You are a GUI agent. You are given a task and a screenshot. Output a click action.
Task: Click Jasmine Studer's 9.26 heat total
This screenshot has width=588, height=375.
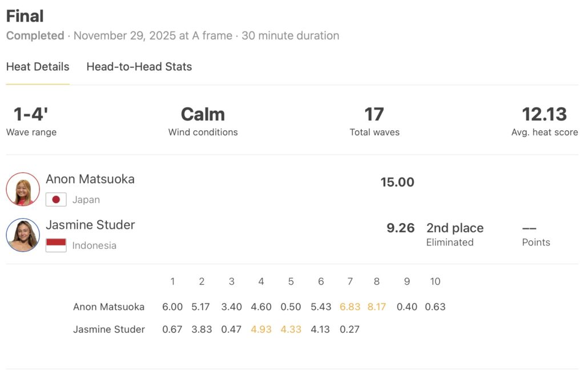pyautogui.click(x=400, y=228)
